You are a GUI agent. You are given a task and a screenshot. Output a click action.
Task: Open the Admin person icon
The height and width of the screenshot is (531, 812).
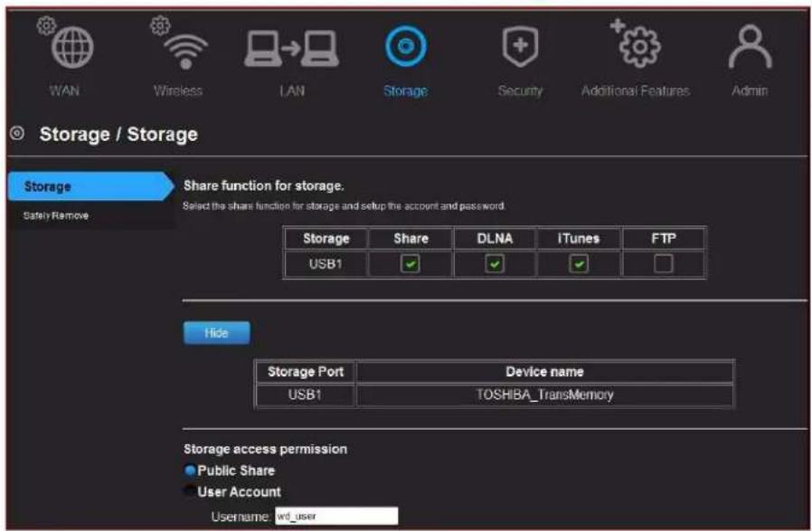click(750, 47)
